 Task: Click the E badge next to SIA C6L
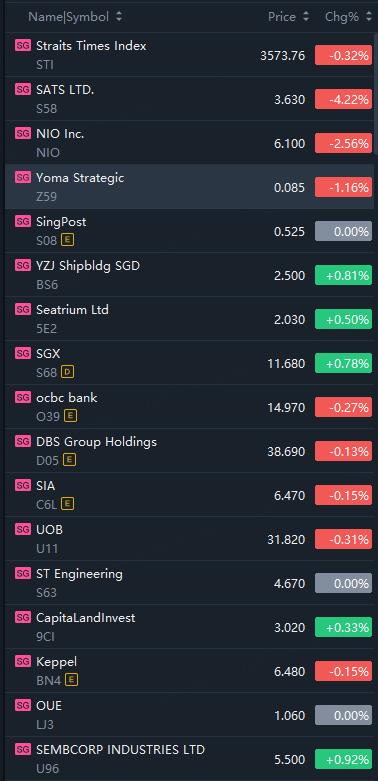[67, 504]
